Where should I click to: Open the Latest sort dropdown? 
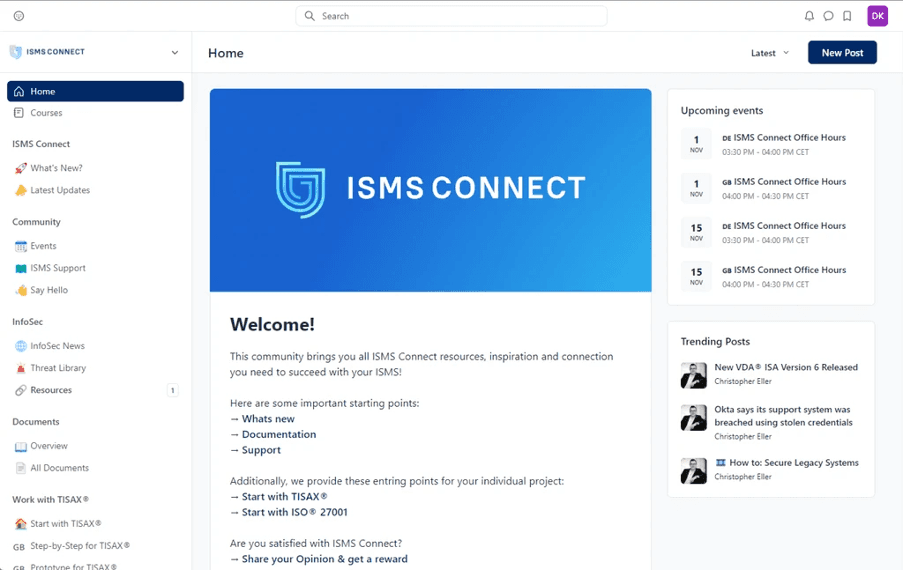[x=770, y=53]
